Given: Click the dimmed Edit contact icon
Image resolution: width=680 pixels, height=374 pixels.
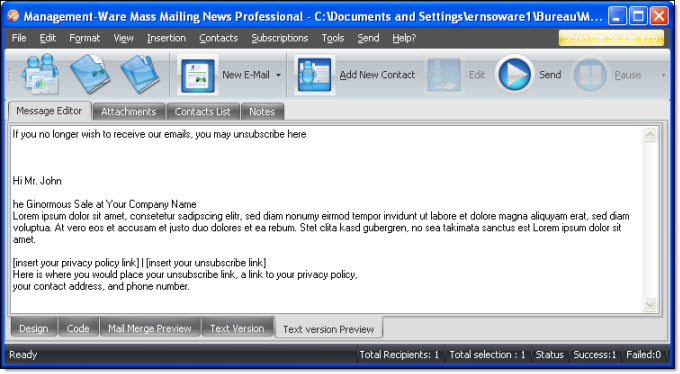Looking at the screenshot, I should point(444,75).
